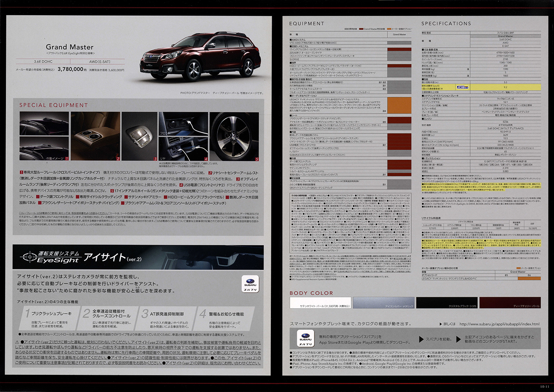Click the 17-inch aluminum wheel photo numbered 5

coord(234,136)
